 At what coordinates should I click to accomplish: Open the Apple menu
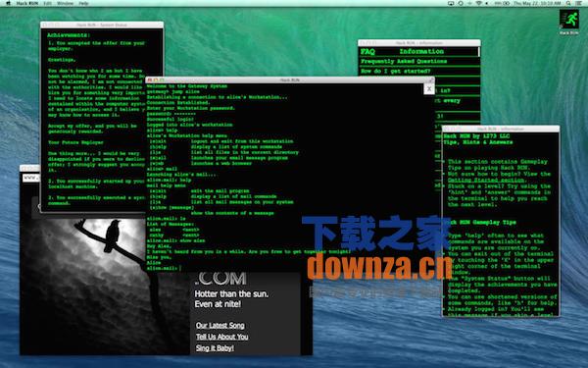[8, 3]
